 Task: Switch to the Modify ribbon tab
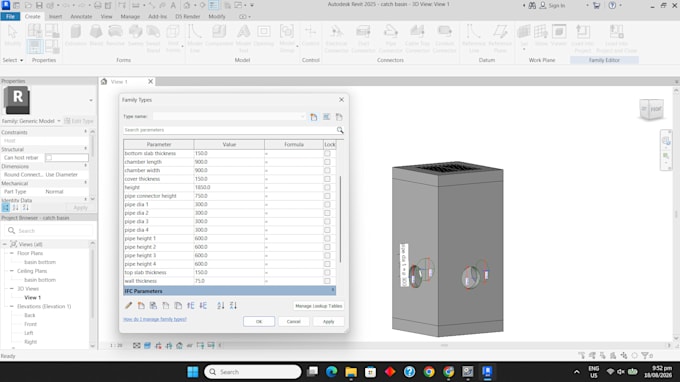pos(216,16)
